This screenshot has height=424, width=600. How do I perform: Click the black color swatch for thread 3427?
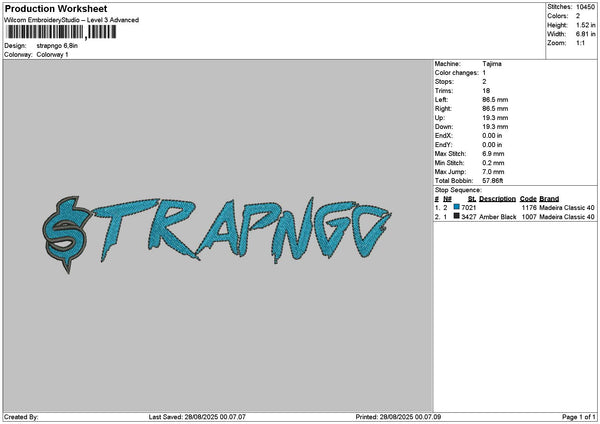point(456,216)
